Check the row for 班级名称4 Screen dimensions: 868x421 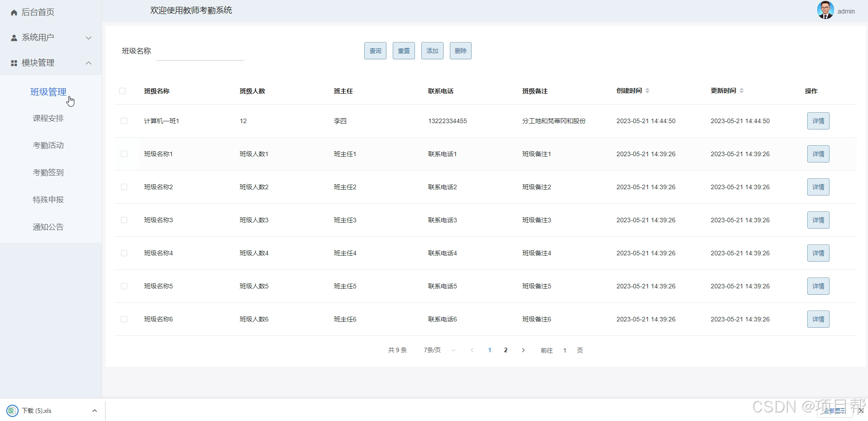pos(124,253)
